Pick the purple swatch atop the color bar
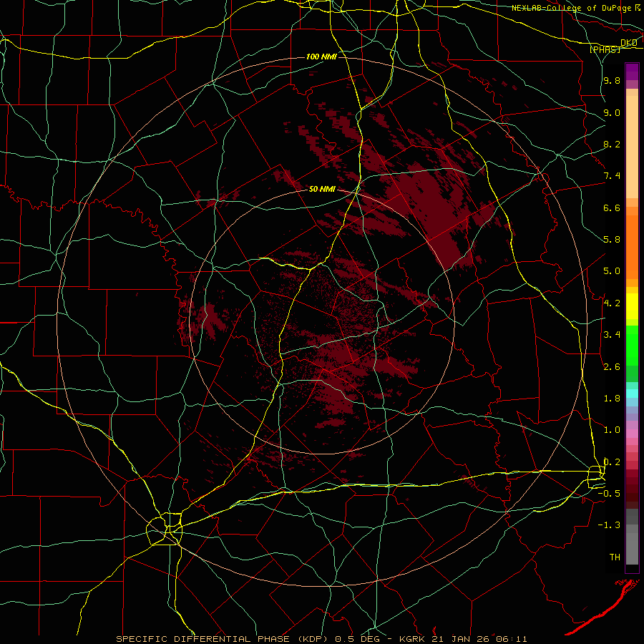Screen dimensions: 644x644 pos(632,72)
